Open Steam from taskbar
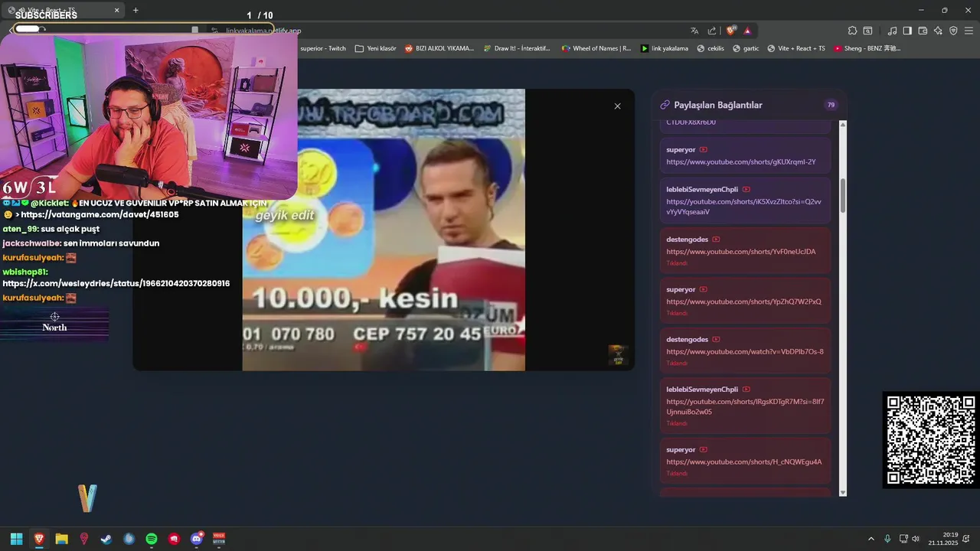This screenshot has width=980, height=551. (106, 539)
